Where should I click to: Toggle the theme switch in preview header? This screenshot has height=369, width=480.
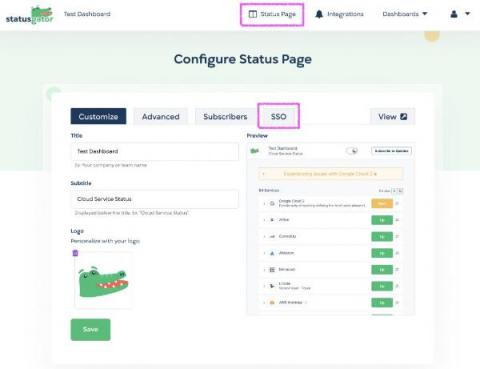click(352, 151)
